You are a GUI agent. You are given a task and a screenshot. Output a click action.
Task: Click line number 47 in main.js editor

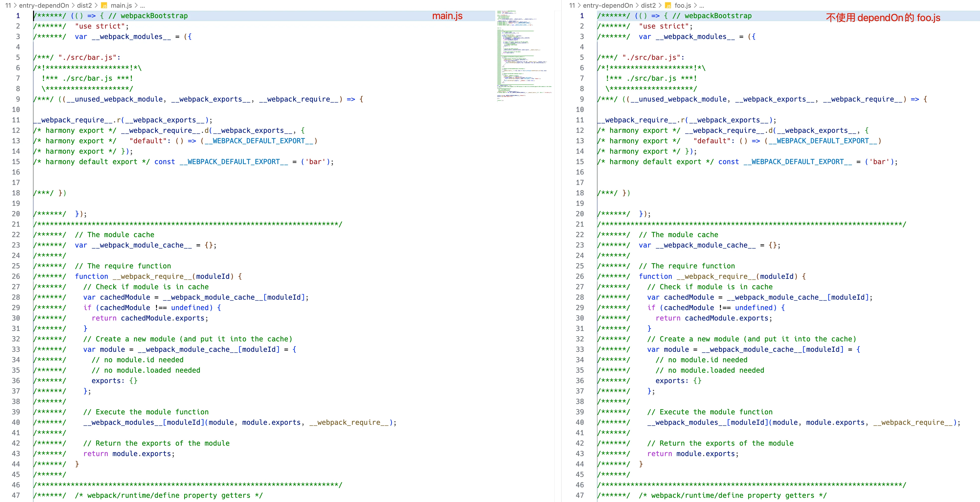pyautogui.click(x=16, y=495)
